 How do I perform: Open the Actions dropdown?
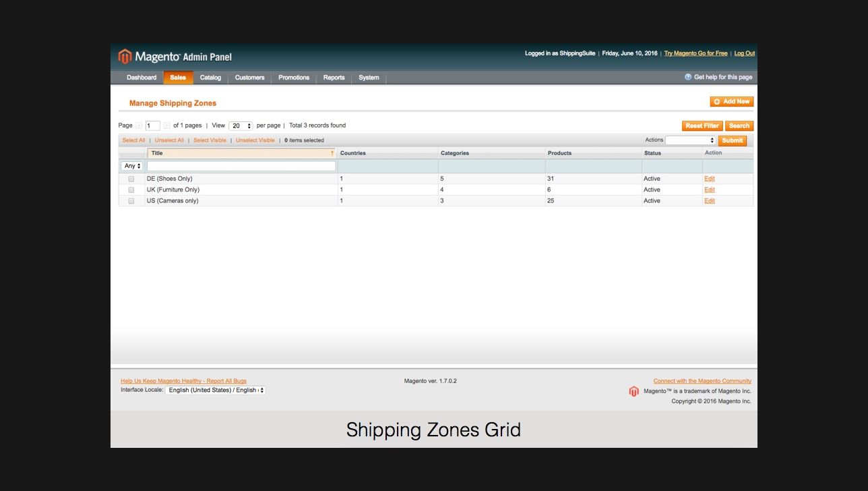point(690,140)
